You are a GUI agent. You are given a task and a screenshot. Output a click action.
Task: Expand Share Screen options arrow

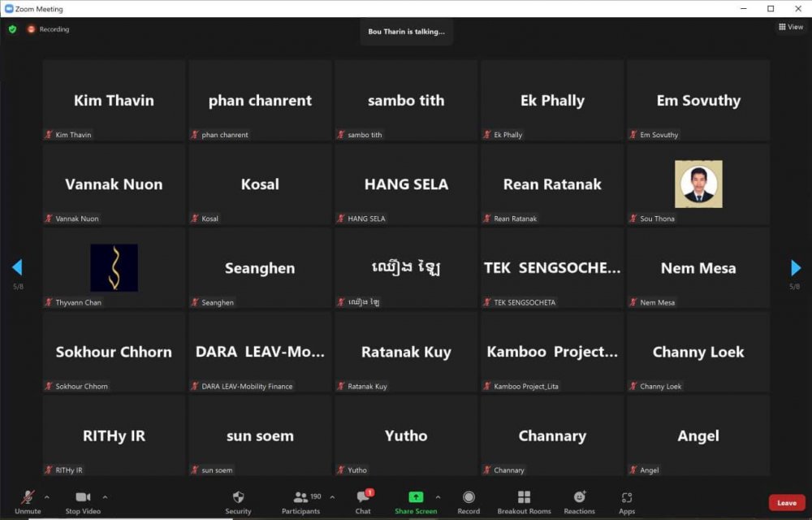click(438, 496)
